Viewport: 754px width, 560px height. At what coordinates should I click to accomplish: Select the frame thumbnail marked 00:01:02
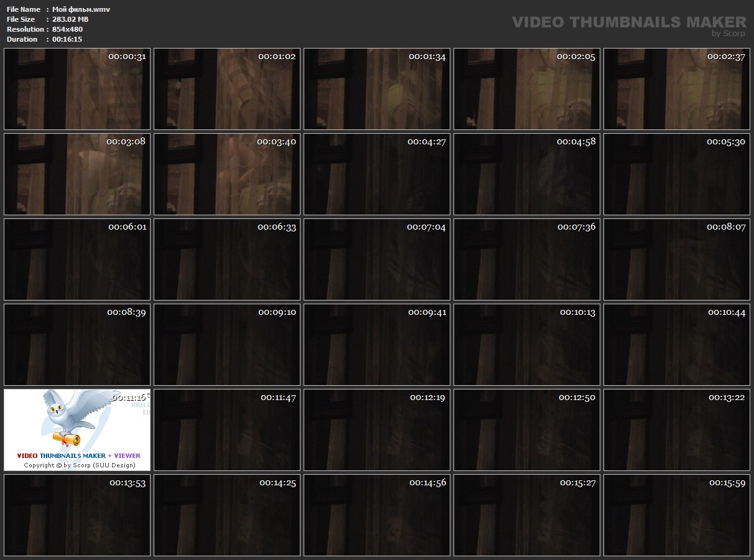(x=227, y=89)
